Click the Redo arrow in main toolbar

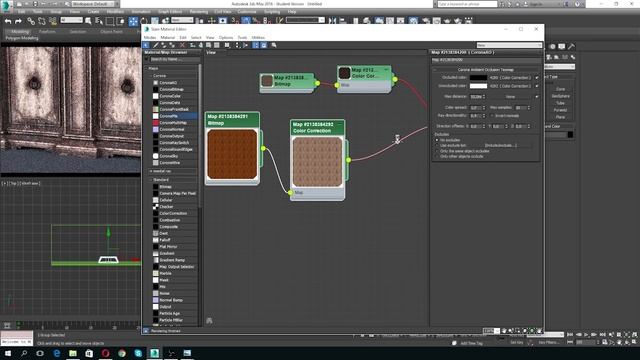18,21
